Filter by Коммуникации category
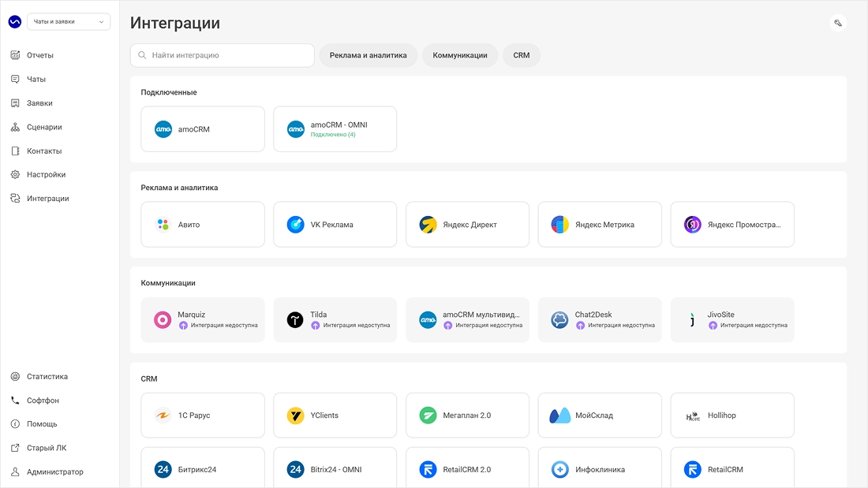The height and width of the screenshot is (488, 868). coord(460,55)
